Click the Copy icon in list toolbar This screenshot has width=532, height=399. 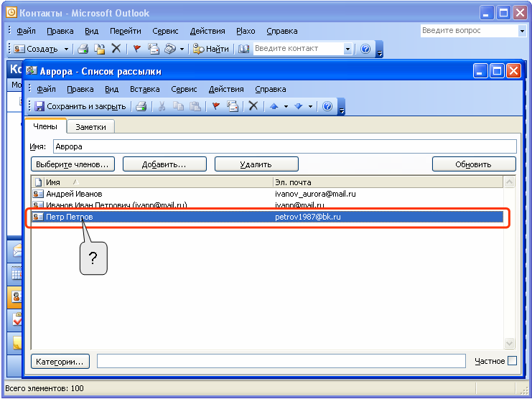(178, 106)
